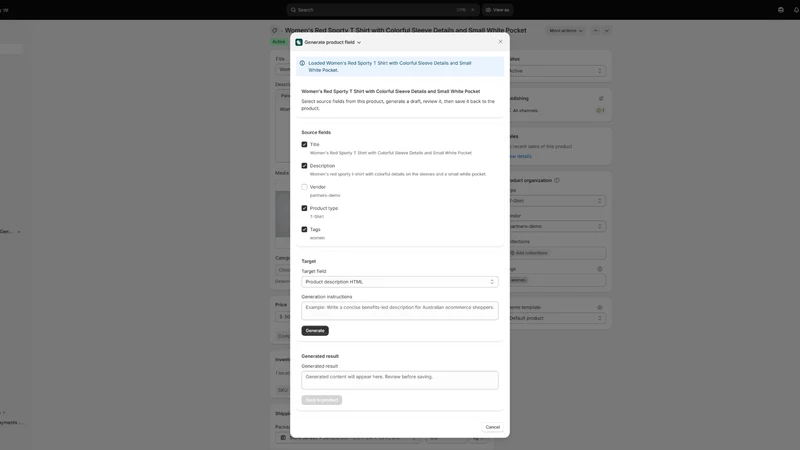Click the Product organization info icon
Viewport: 800px width, 450px height.
pos(557,180)
